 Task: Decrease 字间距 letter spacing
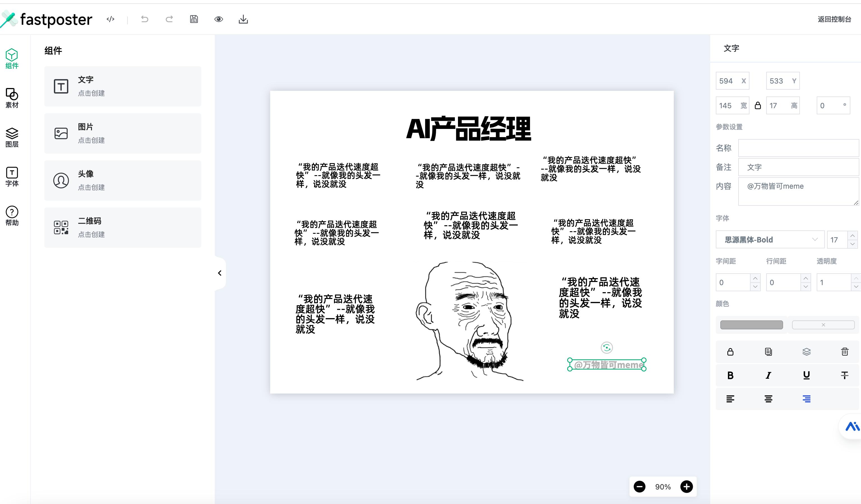pos(755,287)
